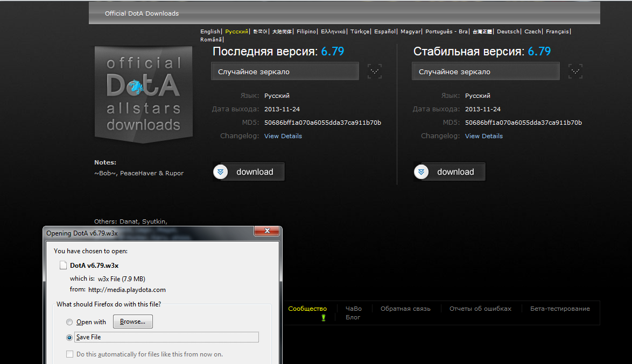Click the file icon next to DotA v6.79.w3x

coord(63,266)
